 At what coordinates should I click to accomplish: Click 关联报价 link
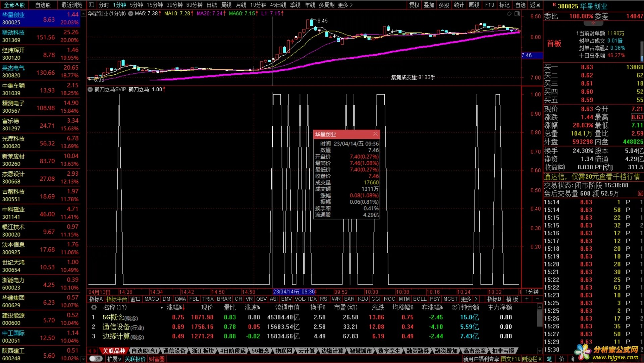(135, 359)
